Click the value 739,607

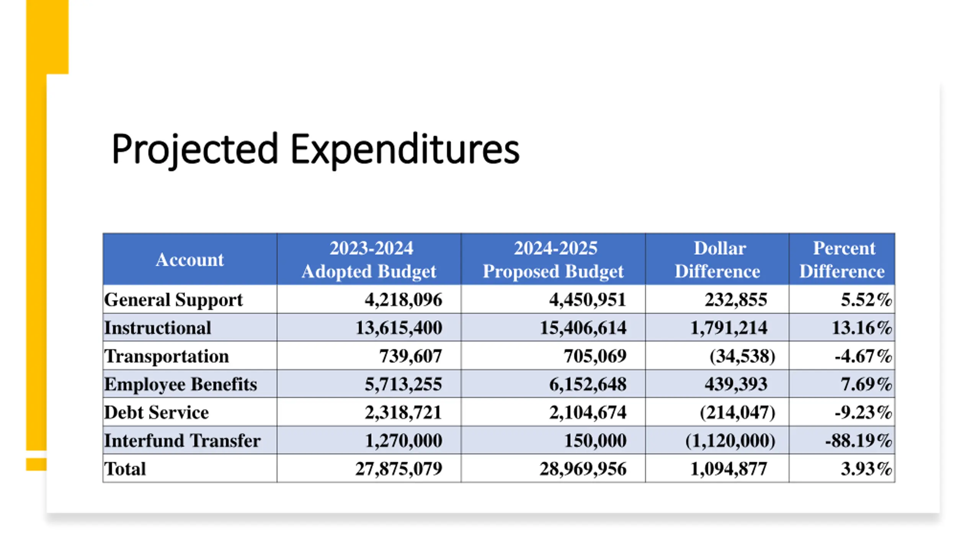pyautogui.click(x=411, y=356)
